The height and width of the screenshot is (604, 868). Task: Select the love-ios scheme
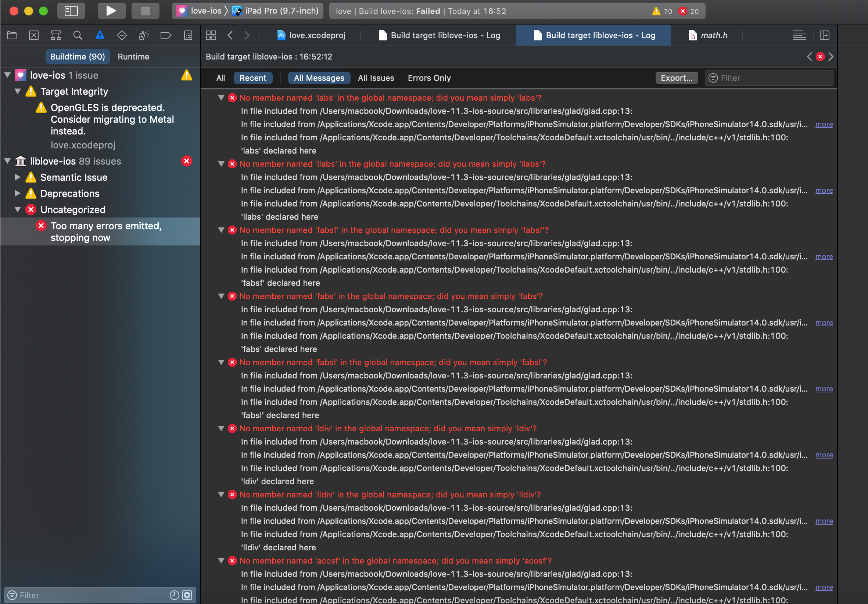point(199,11)
